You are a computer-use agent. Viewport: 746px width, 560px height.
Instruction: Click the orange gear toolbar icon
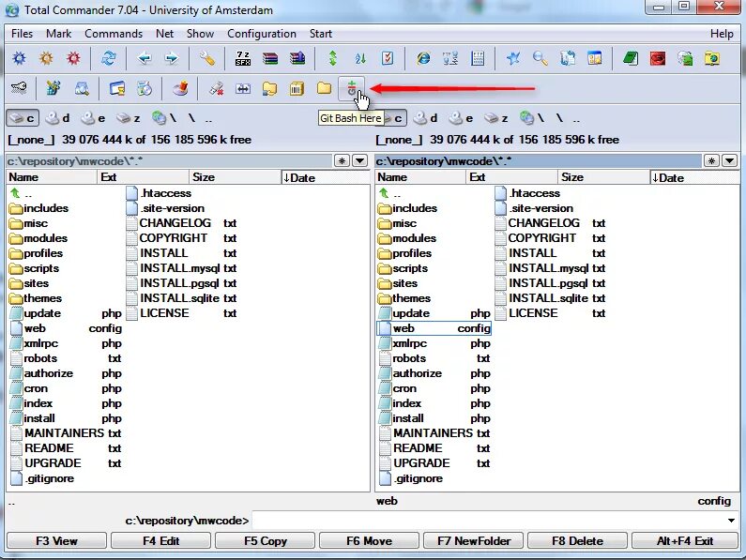pos(46,58)
